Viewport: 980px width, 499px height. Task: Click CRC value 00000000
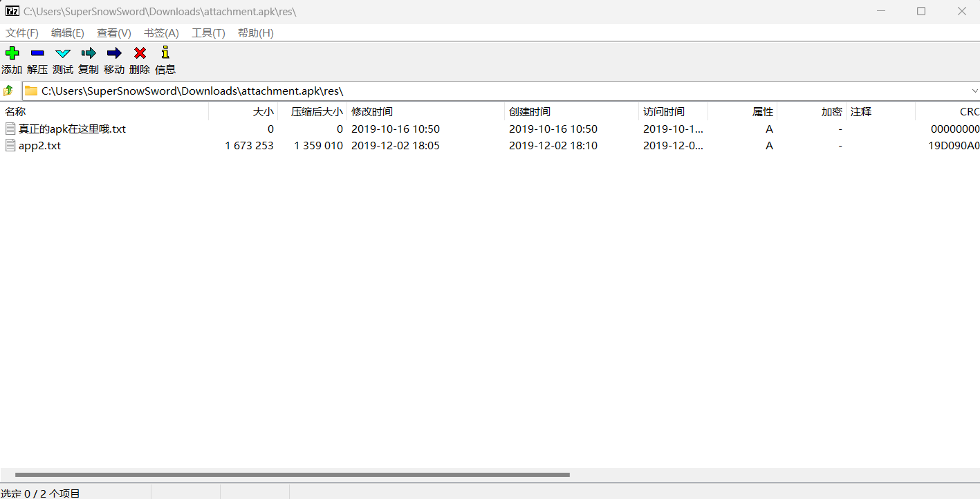point(955,129)
